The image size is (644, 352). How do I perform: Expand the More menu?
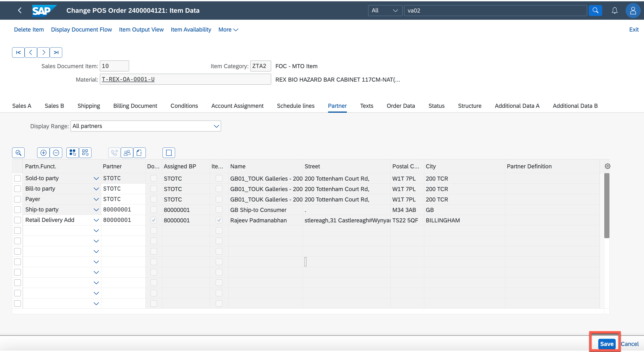click(x=228, y=29)
